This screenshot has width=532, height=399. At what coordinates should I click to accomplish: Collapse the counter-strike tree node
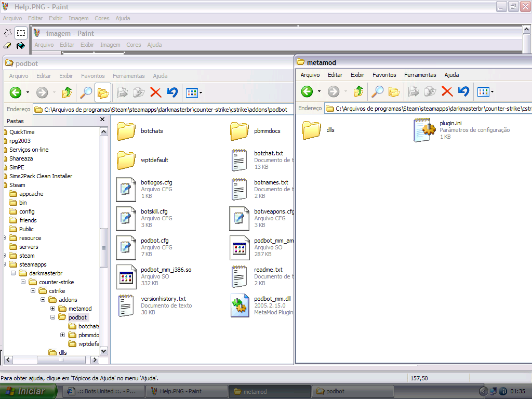pyautogui.click(x=23, y=282)
